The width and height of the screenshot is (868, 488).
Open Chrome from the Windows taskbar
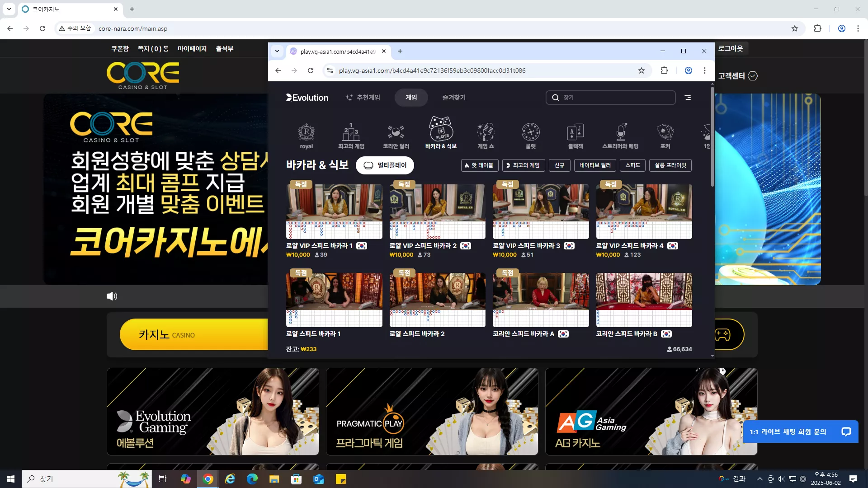pos(208,479)
